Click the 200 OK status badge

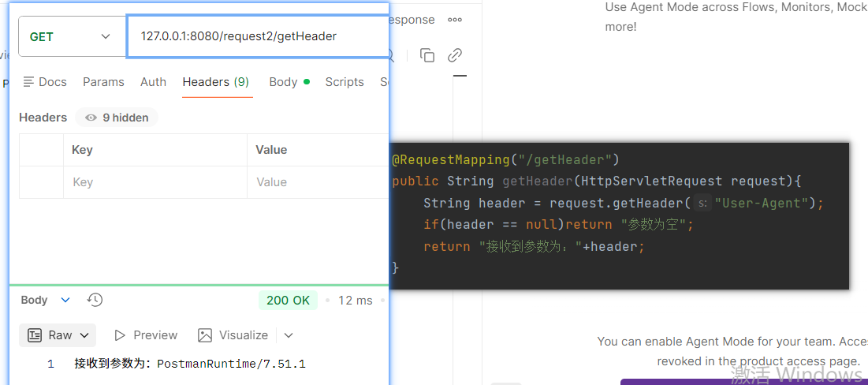tap(288, 301)
